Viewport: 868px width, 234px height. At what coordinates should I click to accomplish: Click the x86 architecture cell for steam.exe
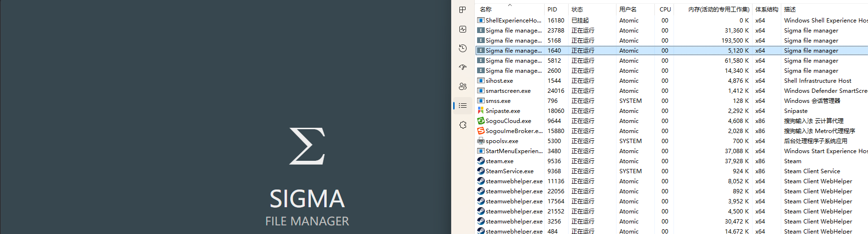[760, 161]
